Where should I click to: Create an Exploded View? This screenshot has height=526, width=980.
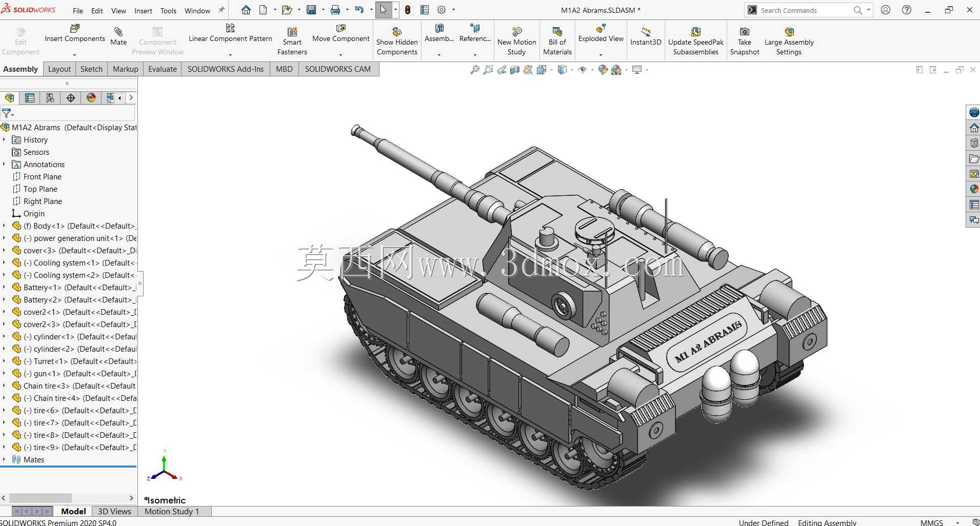601,34
